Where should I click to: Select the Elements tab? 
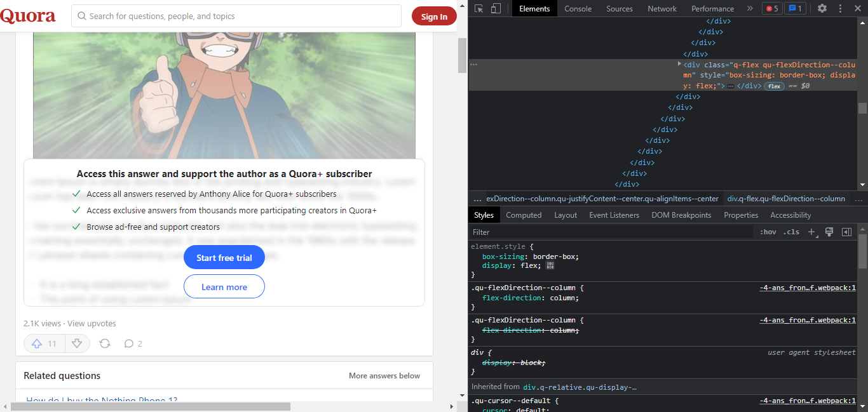[534, 8]
